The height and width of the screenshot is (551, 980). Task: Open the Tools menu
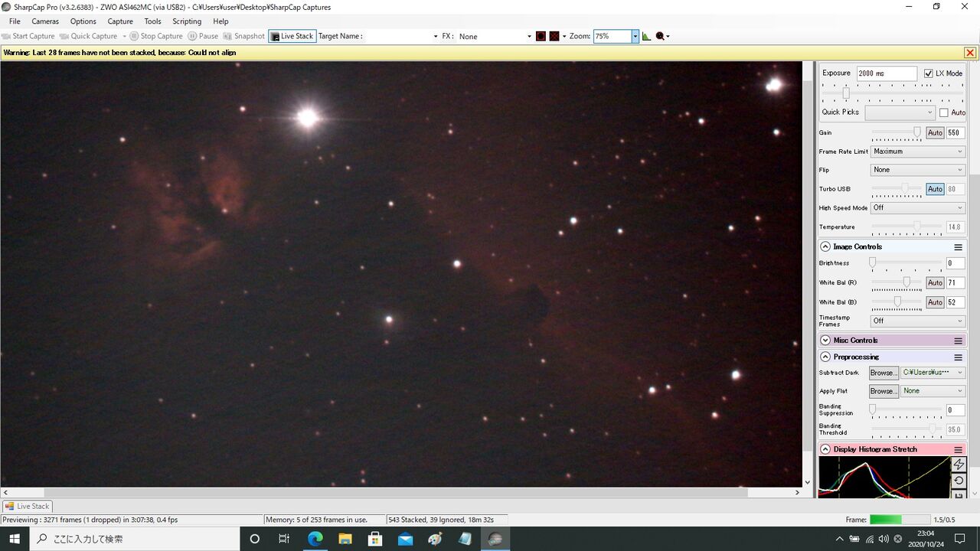(153, 21)
